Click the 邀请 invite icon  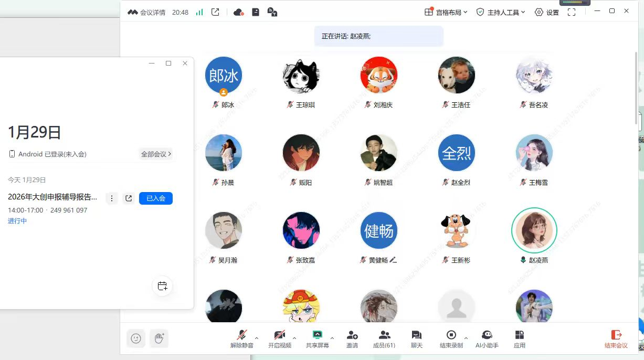[352, 338]
